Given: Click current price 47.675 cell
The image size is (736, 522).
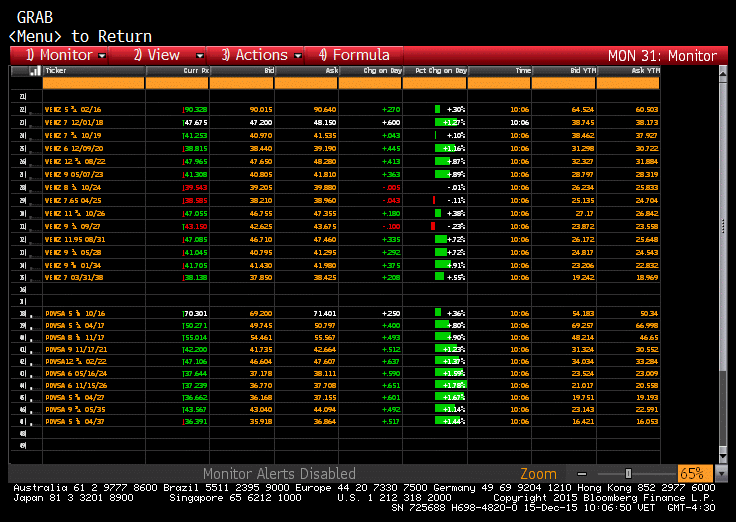Looking at the screenshot, I should (x=195, y=123).
